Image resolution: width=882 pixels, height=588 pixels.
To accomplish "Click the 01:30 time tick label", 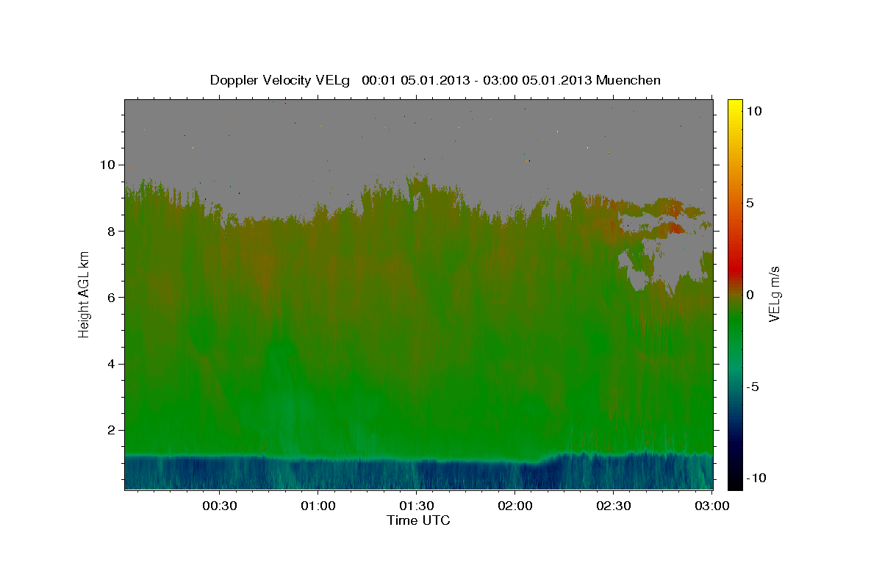I will [x=416, y=506].
